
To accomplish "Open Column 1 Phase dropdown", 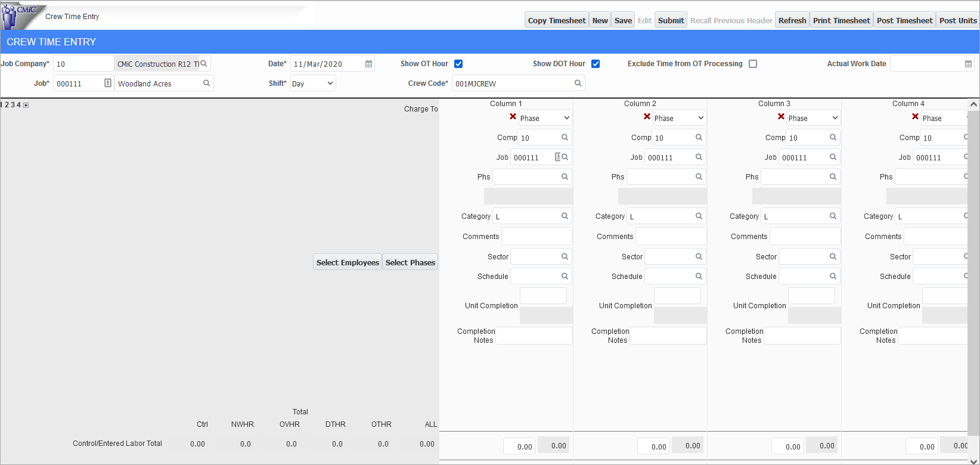I will point(545,118).
